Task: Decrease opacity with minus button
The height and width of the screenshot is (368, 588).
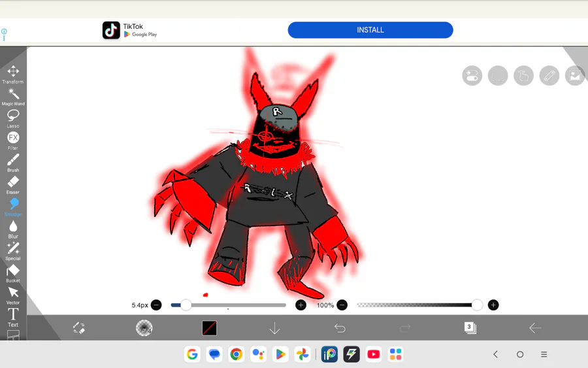Action: [x=342, y=305]
